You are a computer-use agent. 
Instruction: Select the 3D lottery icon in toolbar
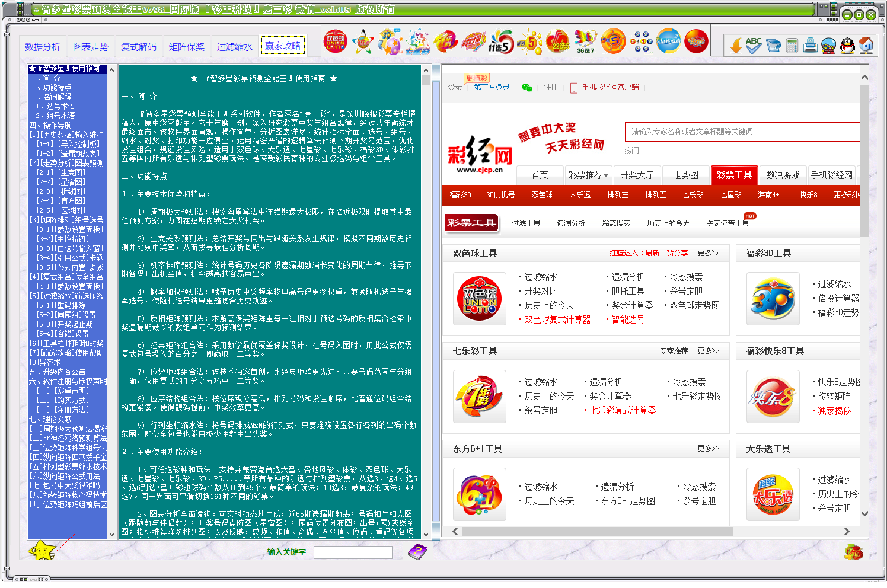click(390, 41)
